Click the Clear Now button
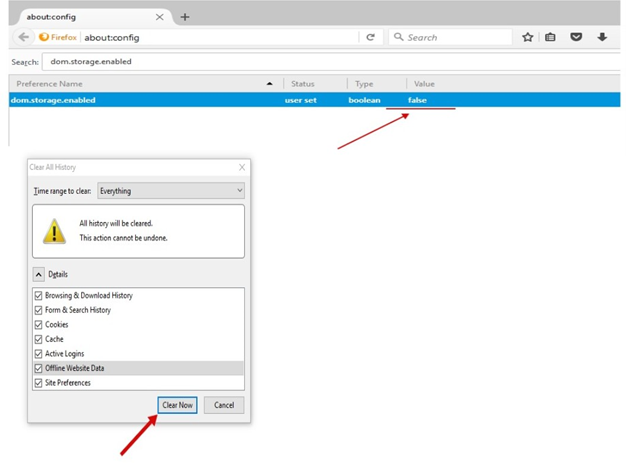Image resolution: width=626 pixels, height=464 pixels. point(177,405)
